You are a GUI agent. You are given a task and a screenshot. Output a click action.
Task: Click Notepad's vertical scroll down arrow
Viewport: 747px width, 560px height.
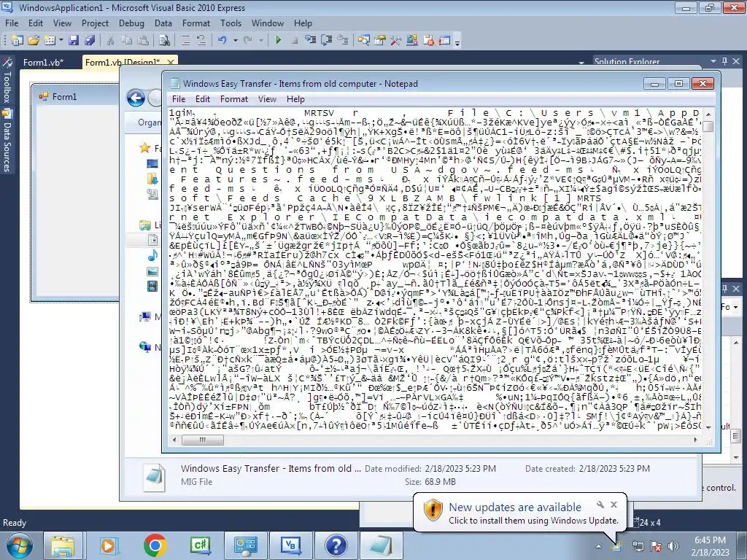click(708, 427)
